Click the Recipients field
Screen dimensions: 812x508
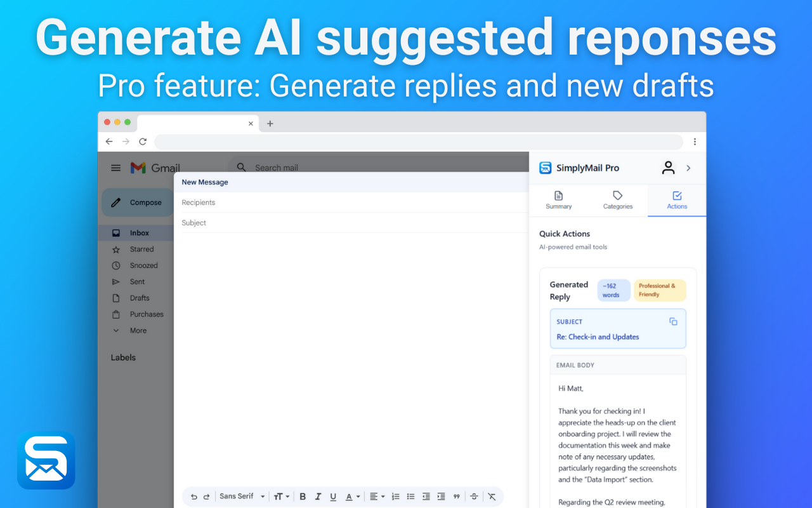(x=351, y=203)
